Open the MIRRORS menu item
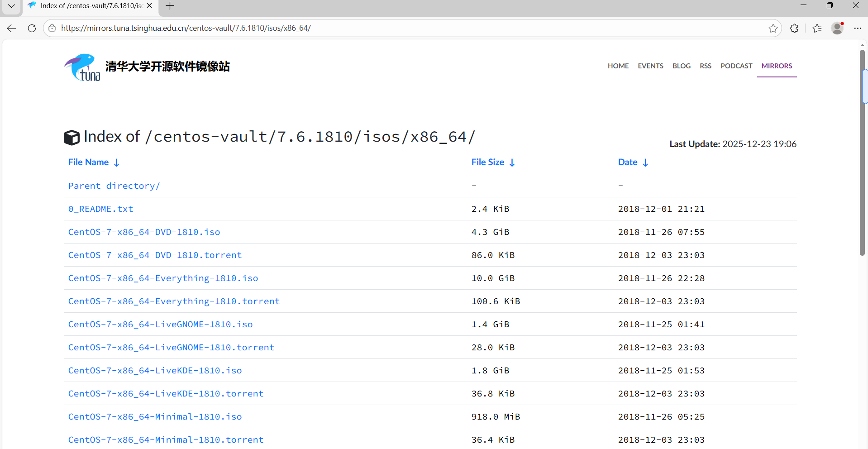The width and height of the screenshot is (868, 449). click(x=777, y=66)
